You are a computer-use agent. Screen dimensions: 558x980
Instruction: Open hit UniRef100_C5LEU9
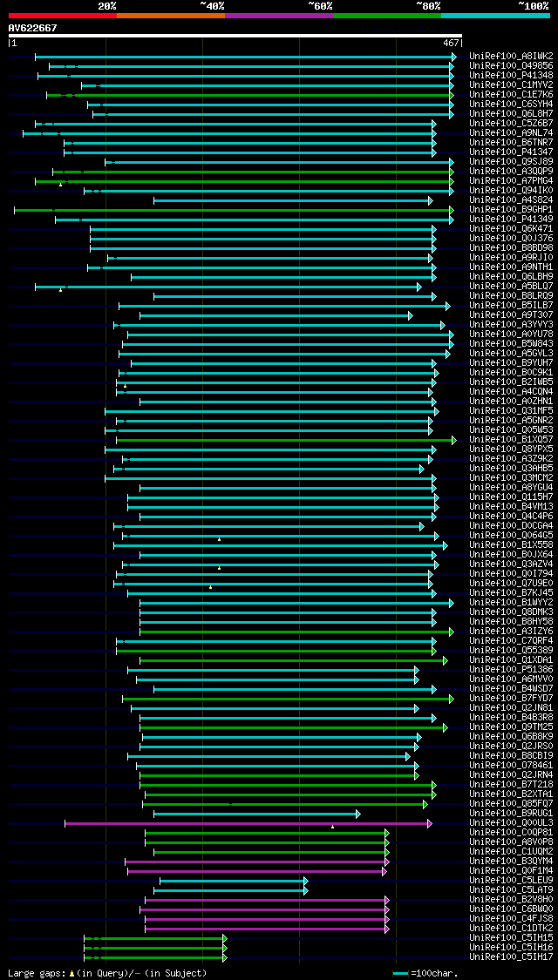511,880
